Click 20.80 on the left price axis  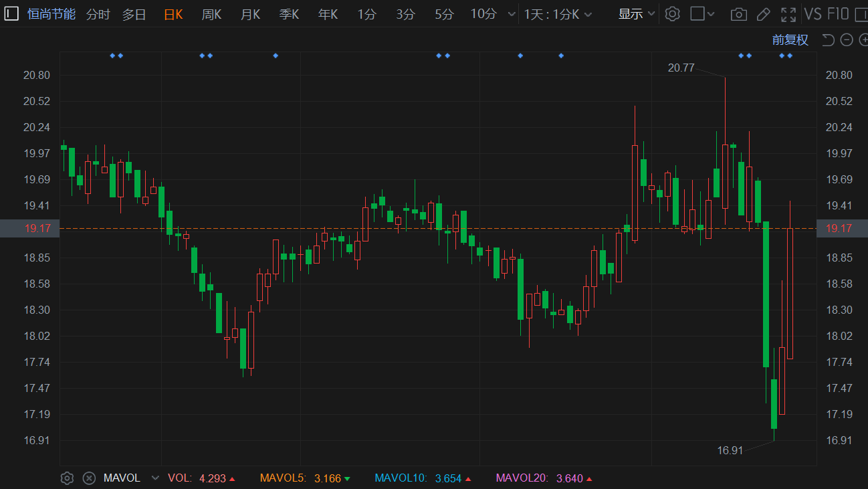click(x=37, y=75)
